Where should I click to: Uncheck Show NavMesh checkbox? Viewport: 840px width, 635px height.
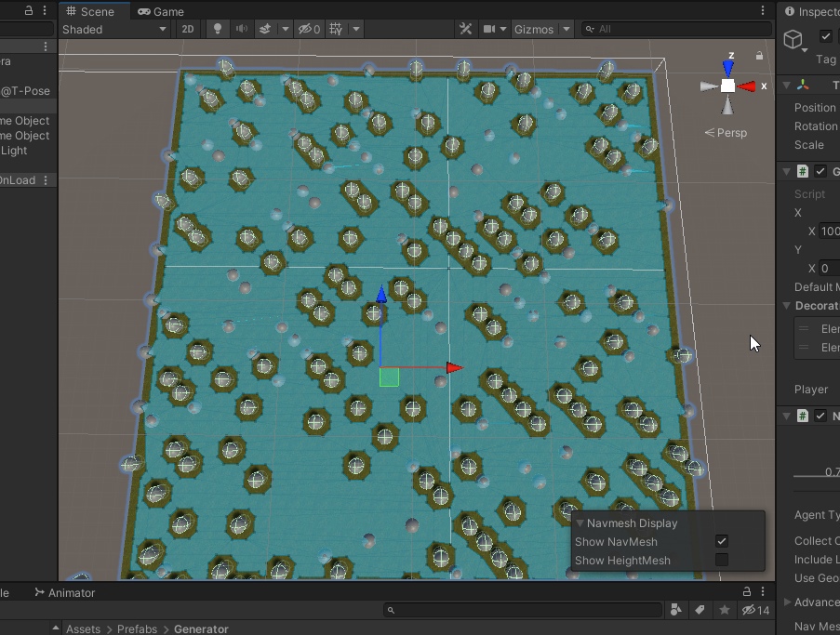coord(722,541)
